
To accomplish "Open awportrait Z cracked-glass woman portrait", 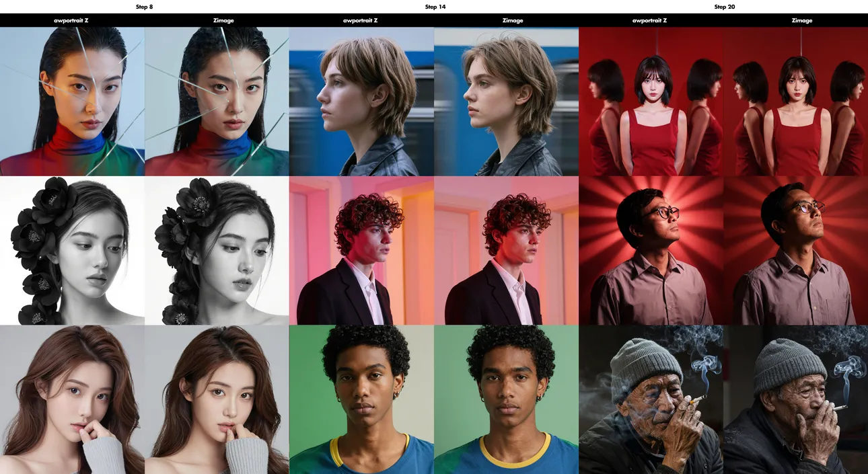I will 72,102.
